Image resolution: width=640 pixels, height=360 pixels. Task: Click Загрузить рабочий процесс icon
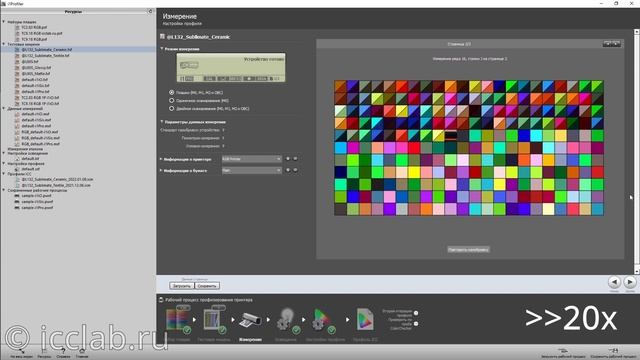(x=563, y=351)
